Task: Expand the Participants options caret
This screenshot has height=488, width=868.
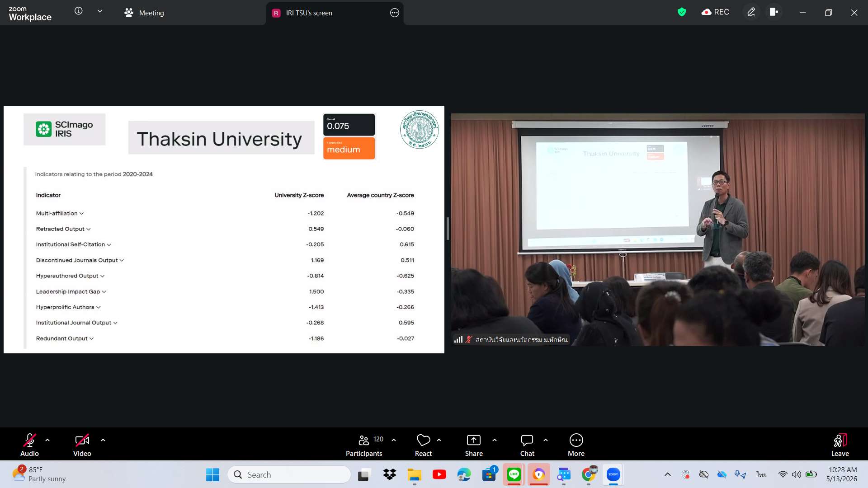Action: [x=394, y=440]
